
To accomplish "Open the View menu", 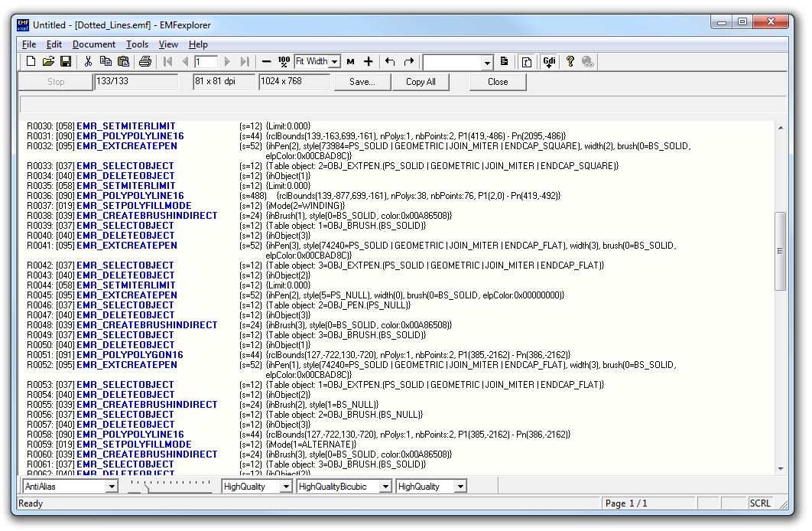I will [x=168, y=44].
